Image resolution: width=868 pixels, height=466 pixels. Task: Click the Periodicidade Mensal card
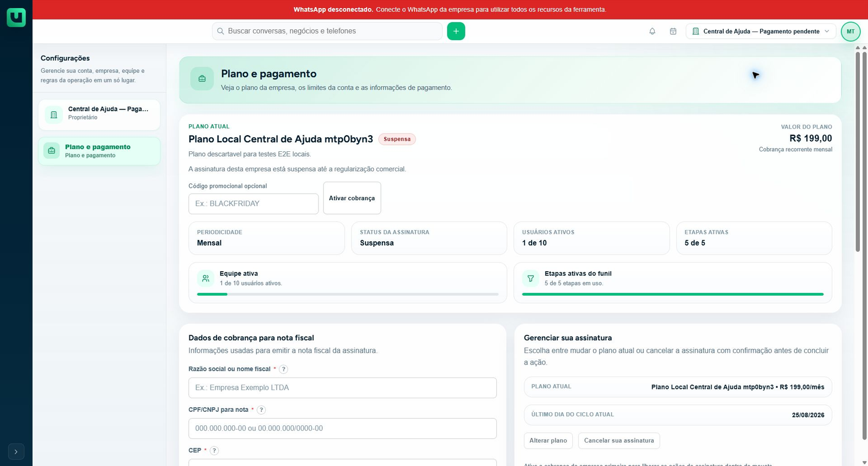coord(266,238)
